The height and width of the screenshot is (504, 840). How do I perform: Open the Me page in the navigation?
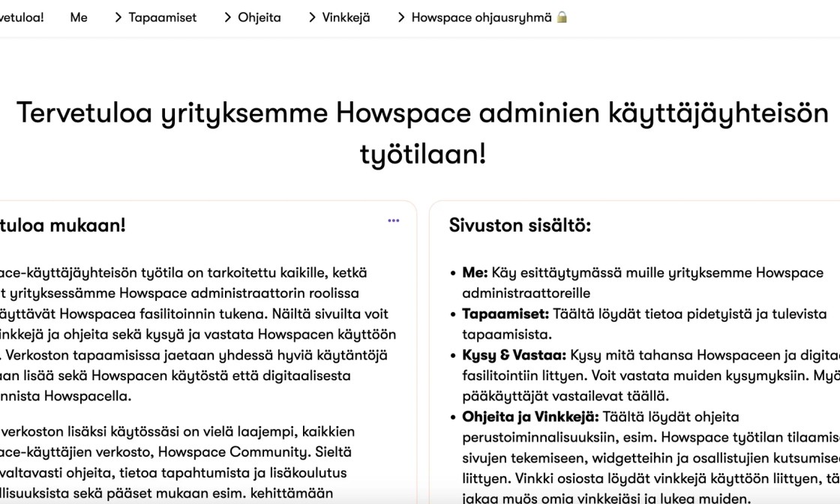79,18
